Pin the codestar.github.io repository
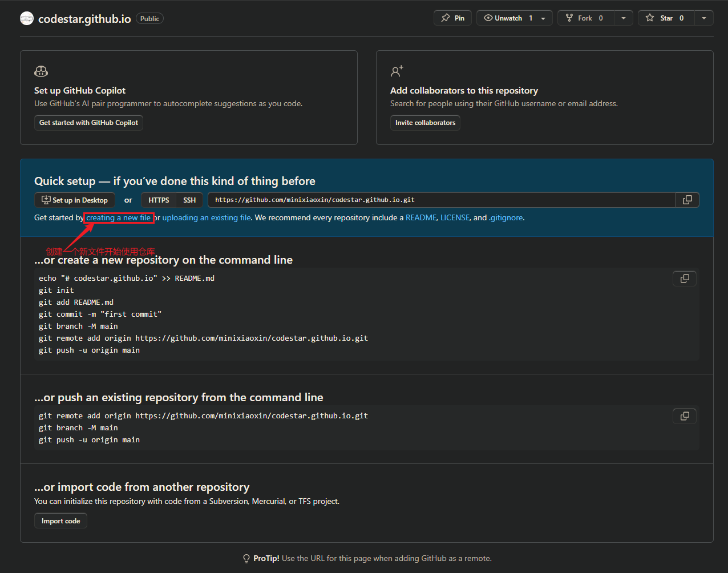The width and height of the screenshot is (728, 573). (x=452, y=18)
